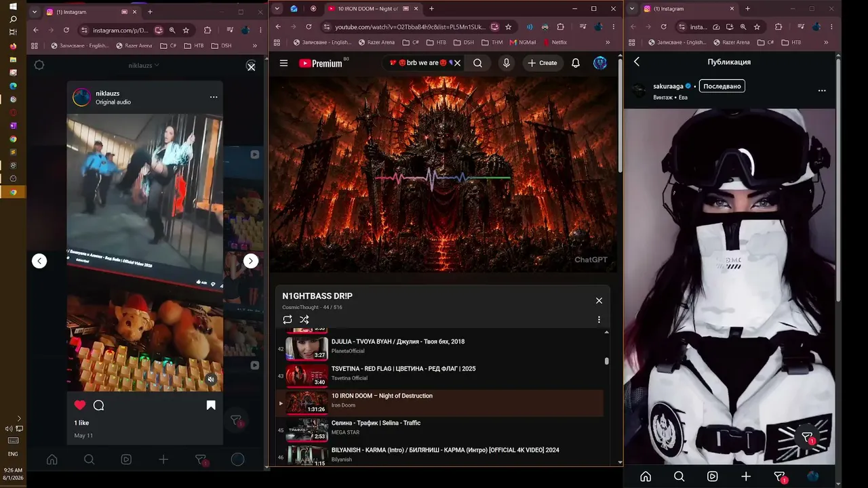The height and width of the screenshot is (488, 868).
Task: Reload the YouTube page
Action: pyautogui.click(x=309, y=27)
